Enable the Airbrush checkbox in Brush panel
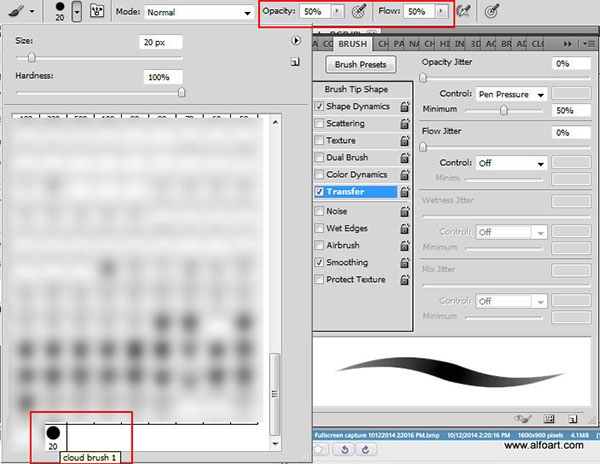 click(319, 245)
